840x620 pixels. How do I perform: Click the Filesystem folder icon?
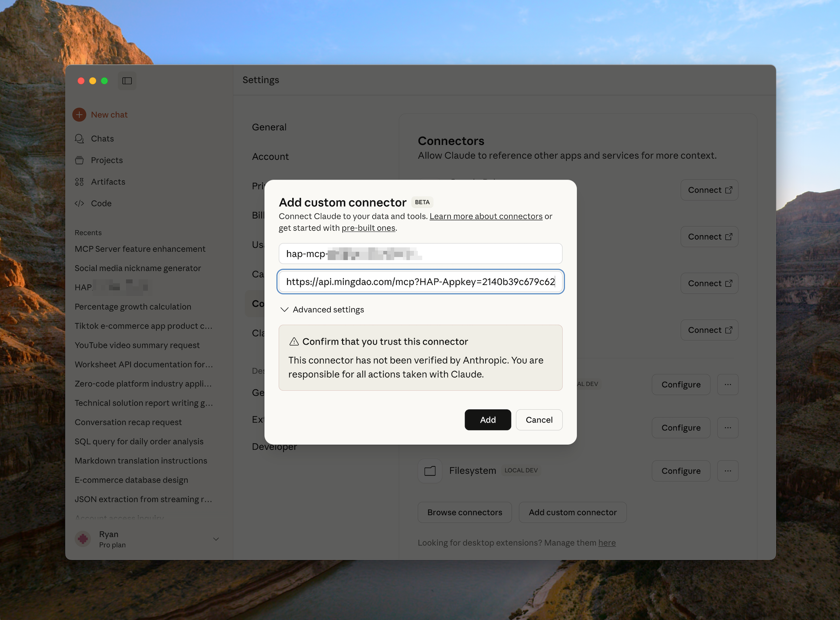click(x=430, y=471)
